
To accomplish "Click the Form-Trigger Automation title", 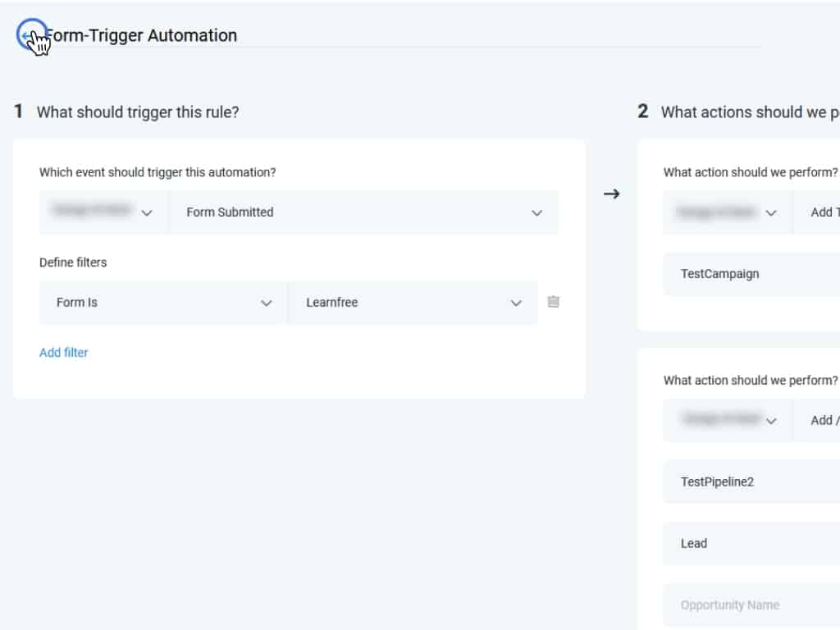I will (141, 35).
